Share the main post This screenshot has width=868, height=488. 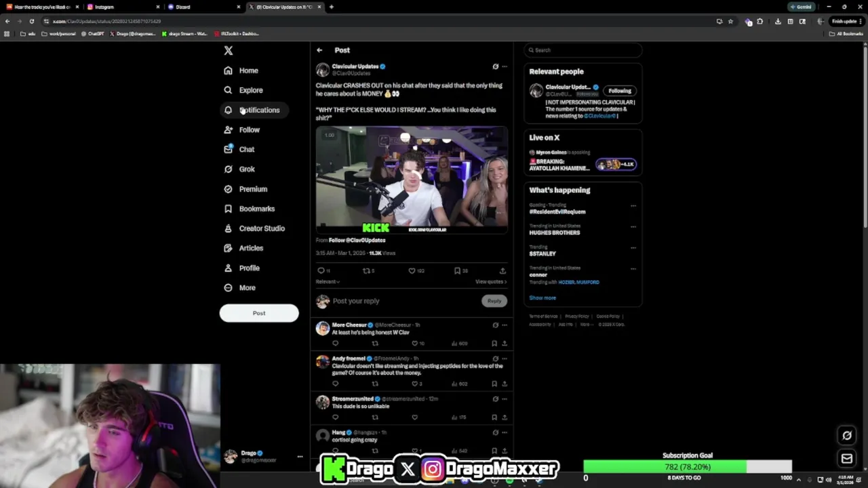(x=502, y=270)
